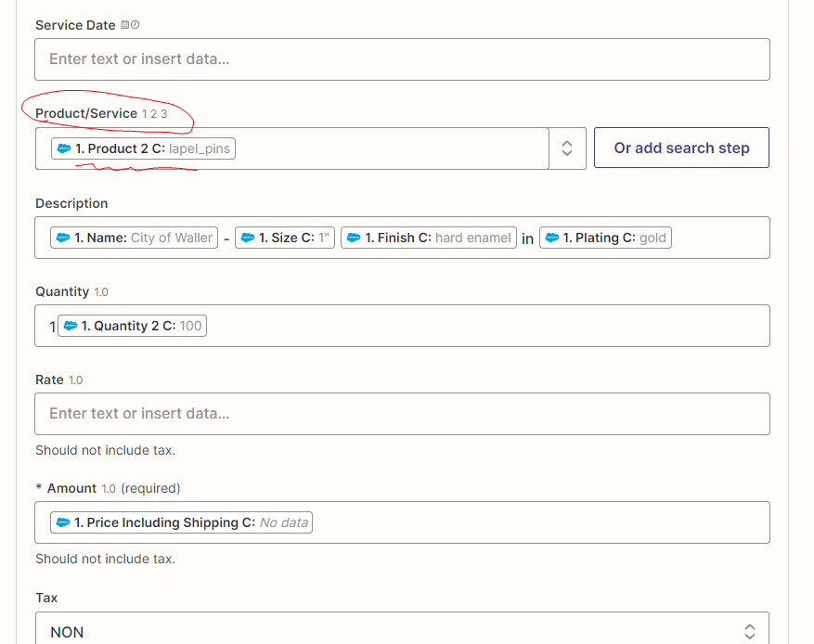
Task: Select the Name: City of Waller pill
Action: pos(134,238)
